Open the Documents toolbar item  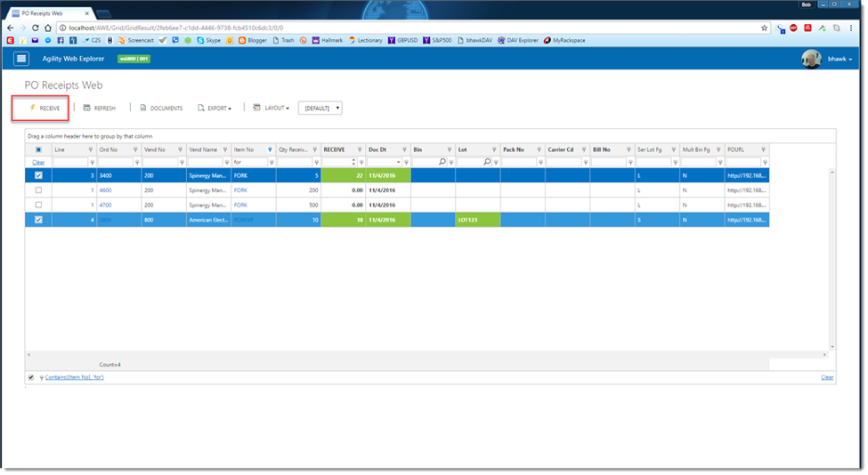click(161, 109)
